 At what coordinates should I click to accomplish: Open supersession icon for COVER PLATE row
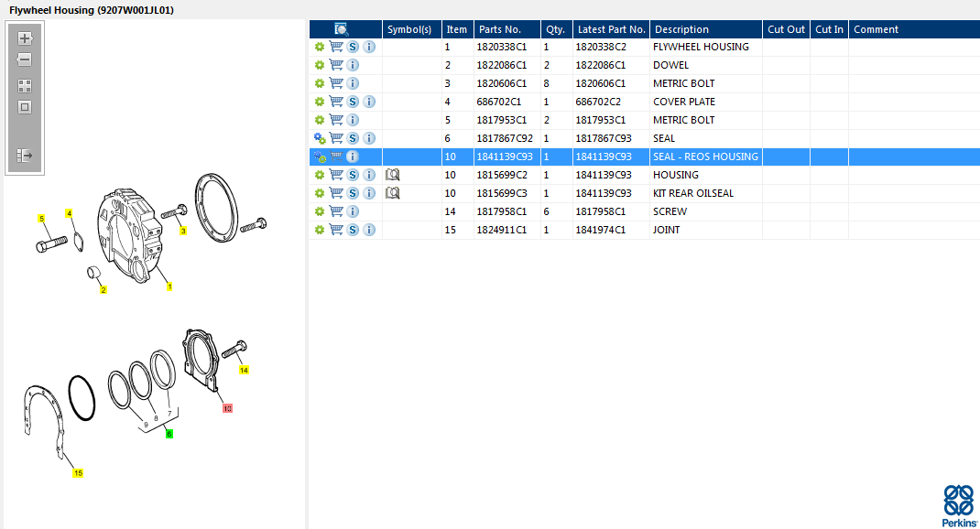[x=354, y=102]
